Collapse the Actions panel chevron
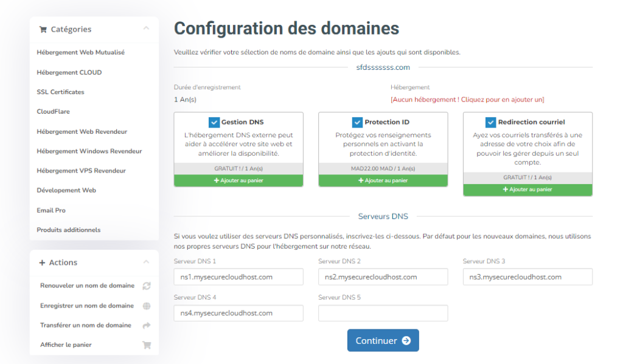The width and height of the screenshot is (623, 364). (x=146, y=262)
